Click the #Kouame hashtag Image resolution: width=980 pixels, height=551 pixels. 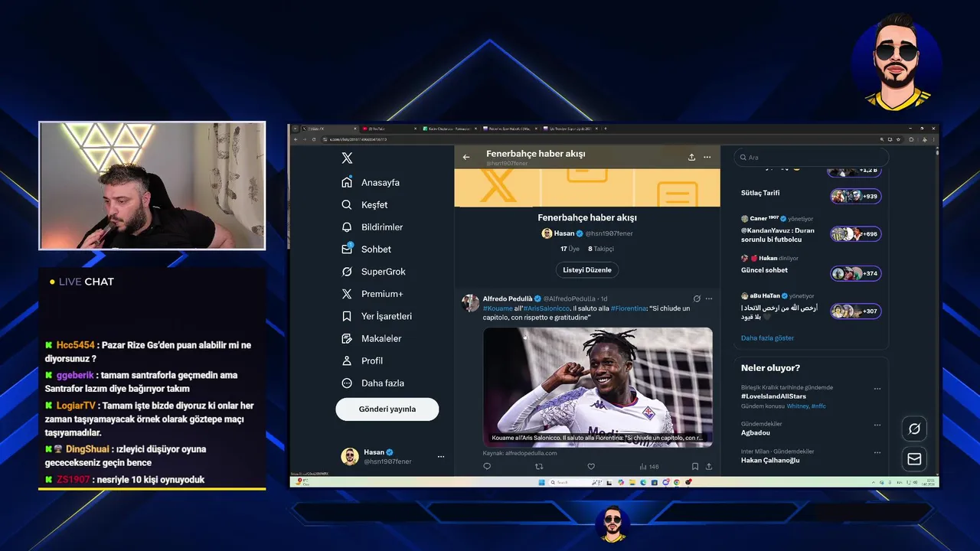click(498, 308)
